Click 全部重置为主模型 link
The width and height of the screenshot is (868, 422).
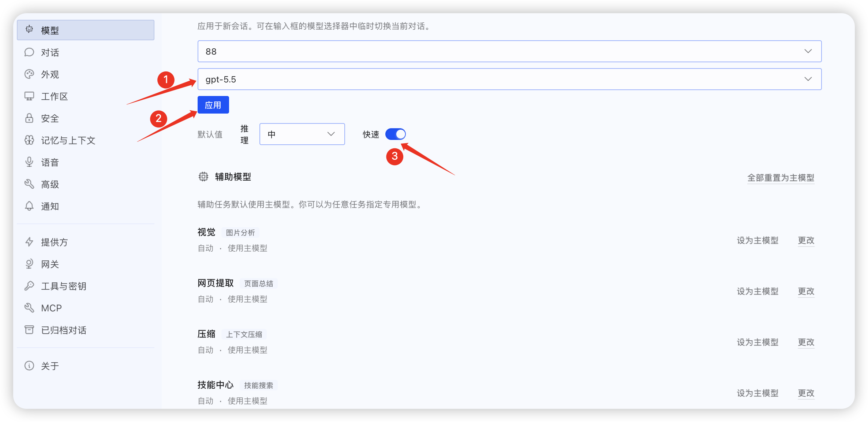(x=781, y=178)
